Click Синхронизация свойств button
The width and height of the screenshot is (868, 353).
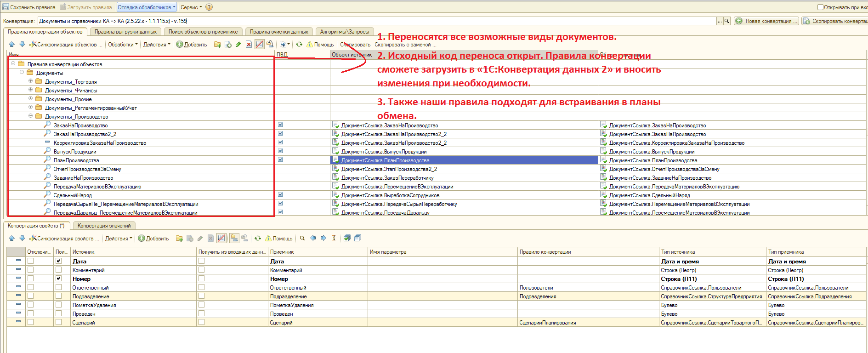pyautogui.click(x=64, y=238)
